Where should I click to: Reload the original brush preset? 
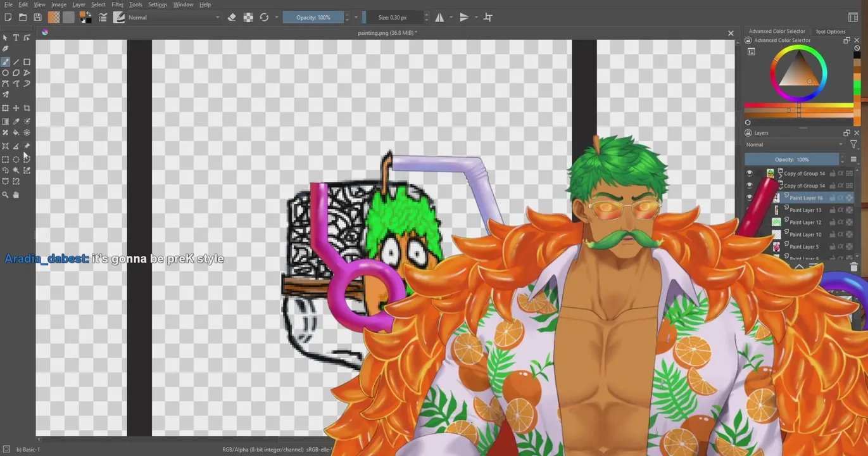264,18
